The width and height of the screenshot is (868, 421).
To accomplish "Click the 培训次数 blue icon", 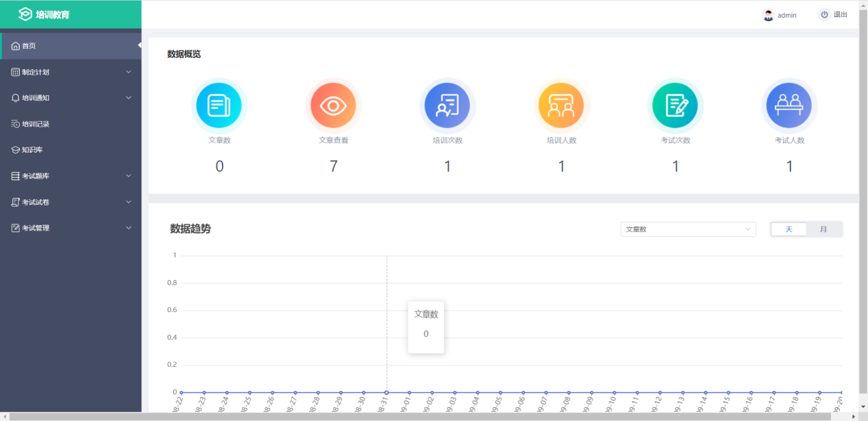I will (447, 106).
